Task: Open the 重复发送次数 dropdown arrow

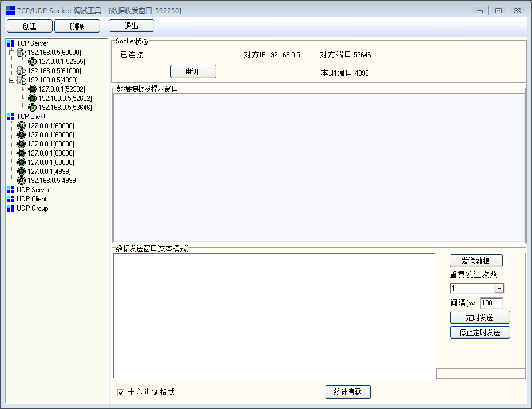Action: pyautogui.click(x=498, y=289)
